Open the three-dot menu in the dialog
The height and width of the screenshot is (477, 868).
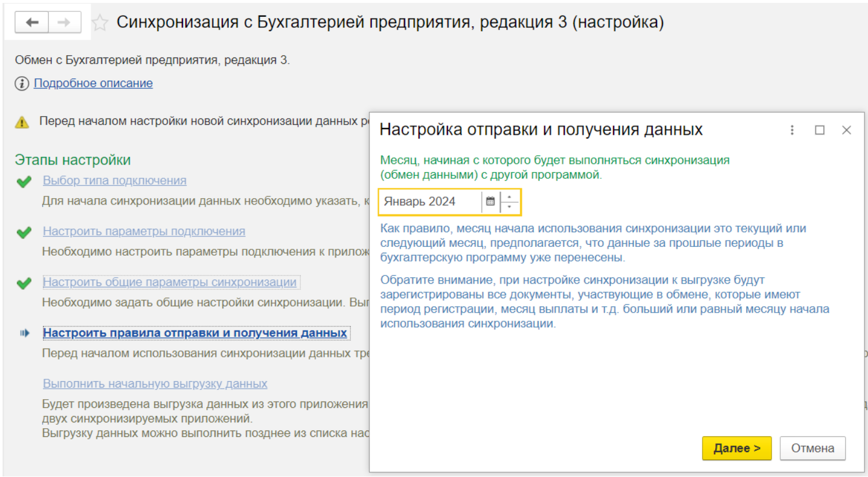point(792,130)
